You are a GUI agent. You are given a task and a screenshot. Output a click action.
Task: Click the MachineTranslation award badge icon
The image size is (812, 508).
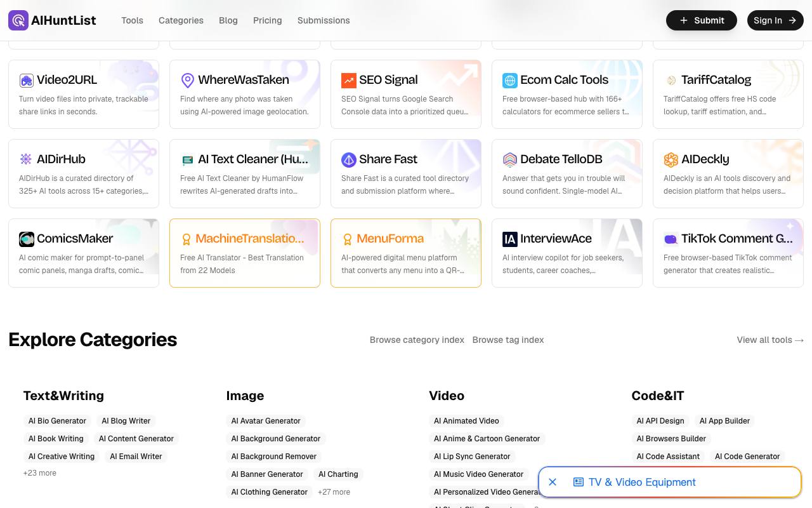pyautogui.click(x=187, y=239)
